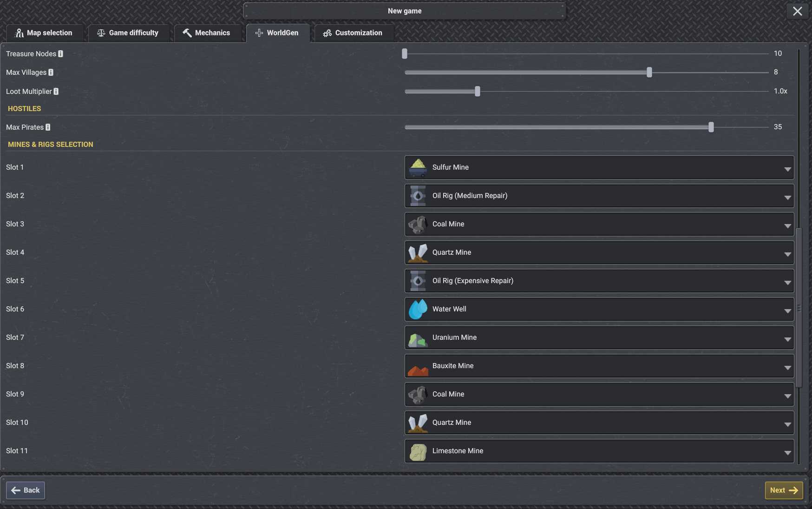Click the Water Well droplet icon
The image size is (812, 509).
point(418,310)
